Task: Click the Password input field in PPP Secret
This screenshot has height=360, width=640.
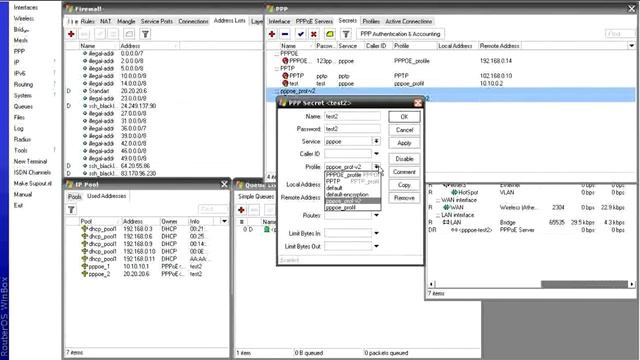Action: (x=352, y=129)
